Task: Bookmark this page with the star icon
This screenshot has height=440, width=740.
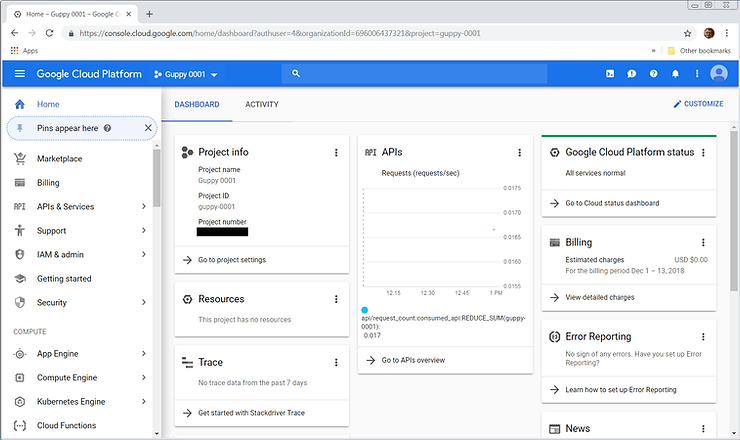Action: (687, 34)
